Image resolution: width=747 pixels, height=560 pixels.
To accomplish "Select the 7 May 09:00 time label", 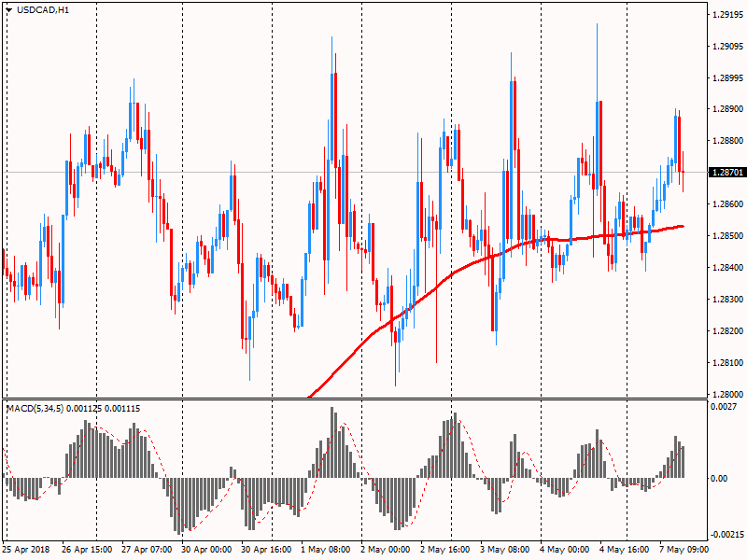I will click(688, 550).
